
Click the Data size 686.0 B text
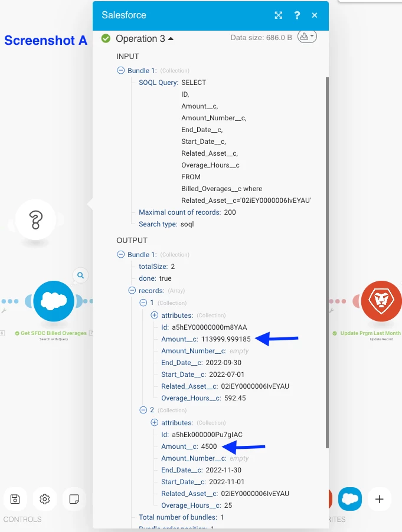[x=261, y=37]
